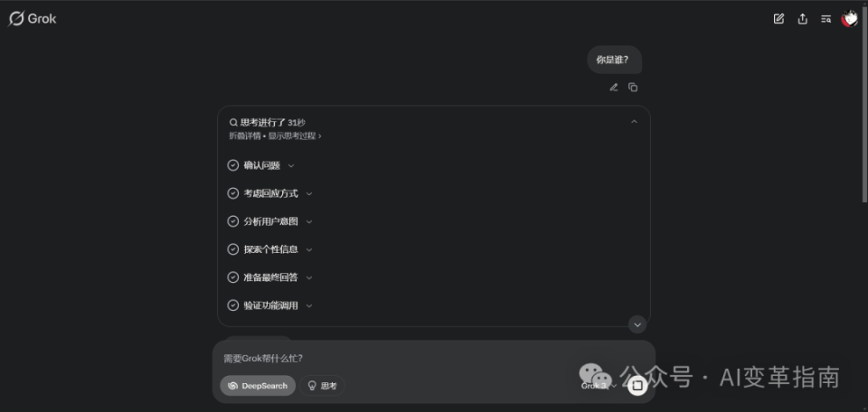Viewport: 868px width, 412px height.
Task: Focus the 需要Grok帮什么忙? input field
Action: (x=433, y=359)
